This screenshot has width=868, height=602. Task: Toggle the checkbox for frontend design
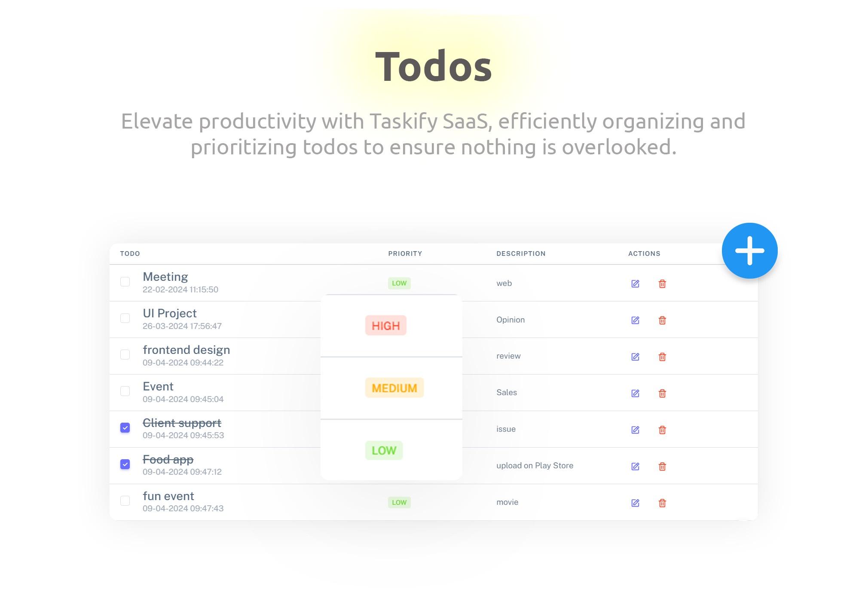[x=125, y=354]
